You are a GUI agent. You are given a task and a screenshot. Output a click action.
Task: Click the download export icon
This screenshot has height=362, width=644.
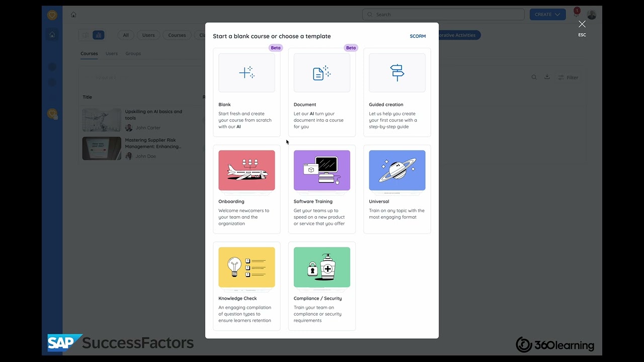point(547,77)
